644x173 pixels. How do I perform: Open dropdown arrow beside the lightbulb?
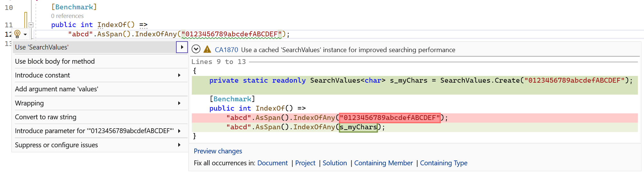click(x=25, y=34)
